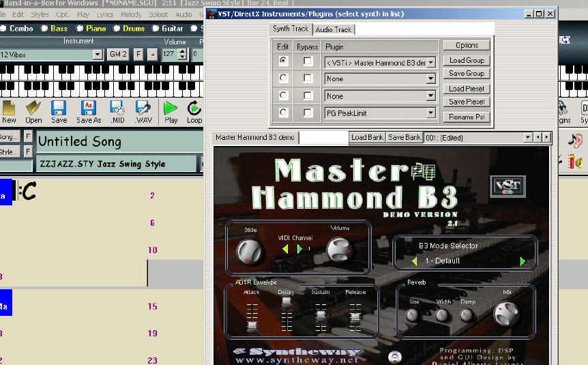The image size is (588, 365).
Task: Click the Save Preset button
Action: (467, 102)
